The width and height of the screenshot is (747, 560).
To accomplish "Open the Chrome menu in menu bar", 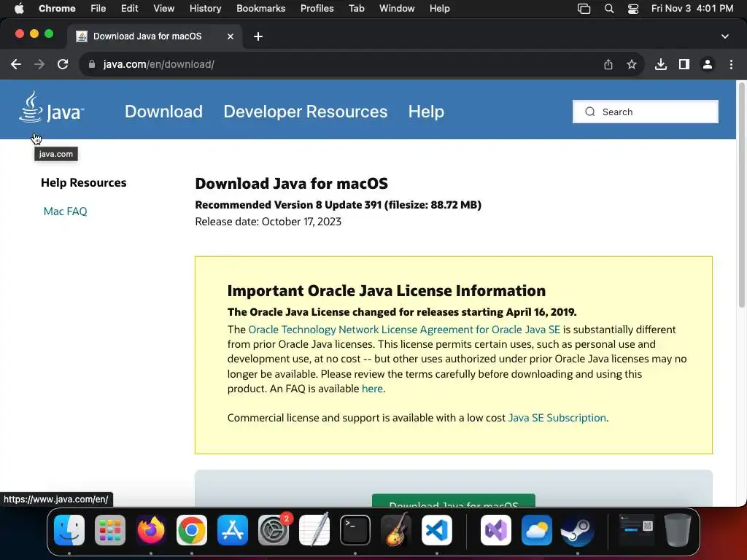I will (57, 8).
